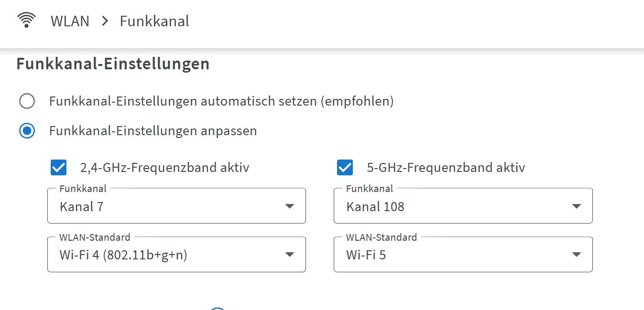Click the 'Wi-Fi 5' WLAN-Standard value

click(x=366, y=255)
